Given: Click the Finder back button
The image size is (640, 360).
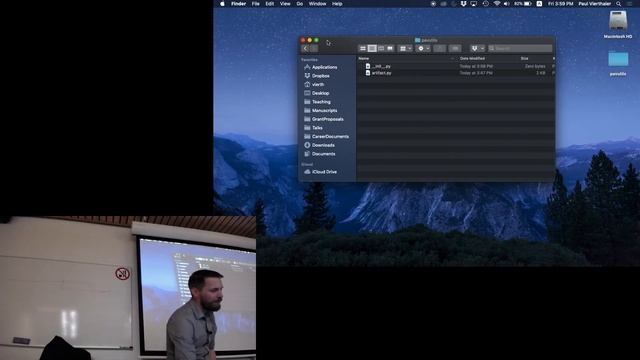Looking at the screenshot, I should point(305,49).
